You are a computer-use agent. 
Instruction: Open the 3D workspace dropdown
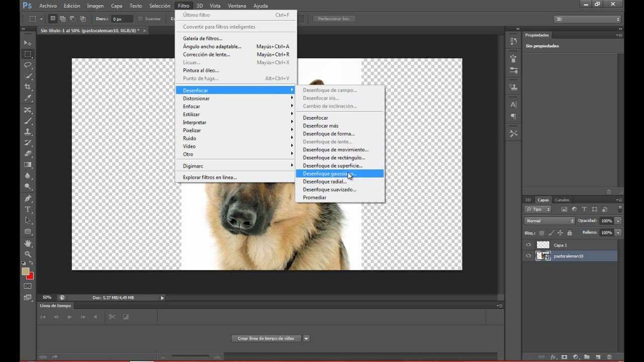587,19
